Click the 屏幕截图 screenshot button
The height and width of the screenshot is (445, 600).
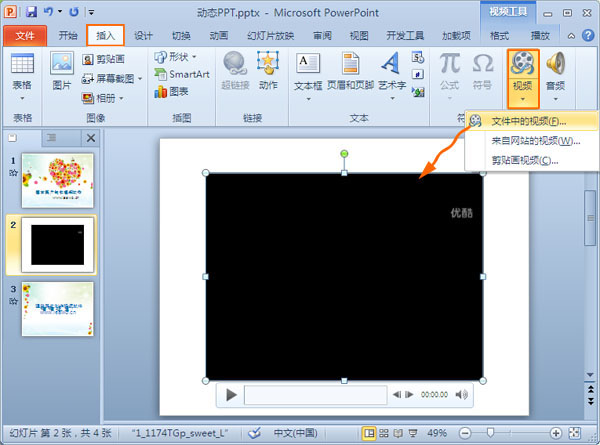point(108,79)
